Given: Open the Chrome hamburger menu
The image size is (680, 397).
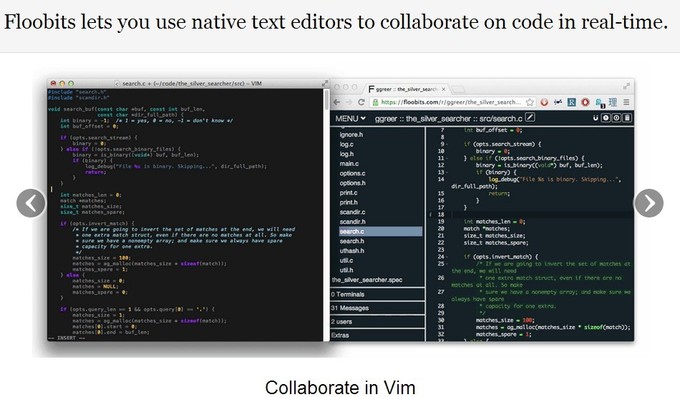Looking at the screenshot, I should click(x=626, y=102).
